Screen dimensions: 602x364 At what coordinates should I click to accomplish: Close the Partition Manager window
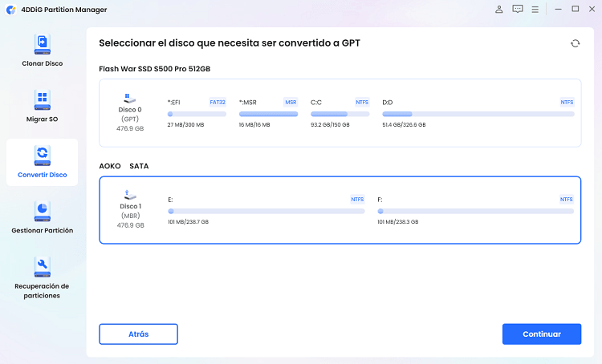(592, 9)
